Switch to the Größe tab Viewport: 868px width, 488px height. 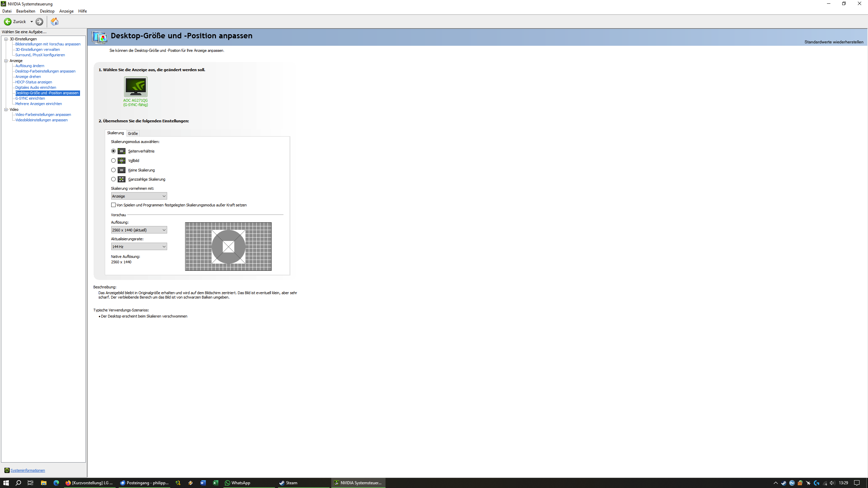click(x=133, y=134)
